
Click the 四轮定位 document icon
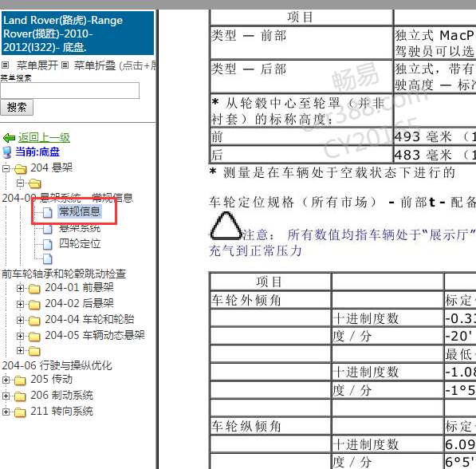(x=47, y=244)
